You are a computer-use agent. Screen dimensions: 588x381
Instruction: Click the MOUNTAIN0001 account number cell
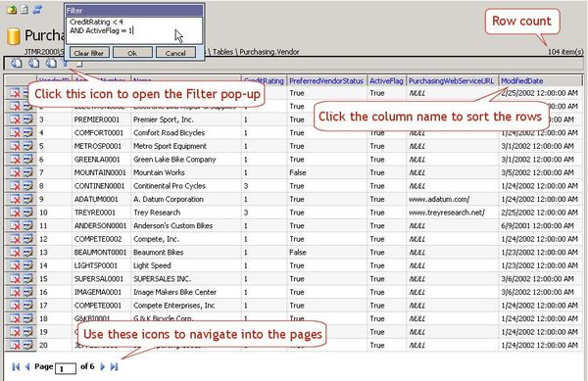click(100, 172)
